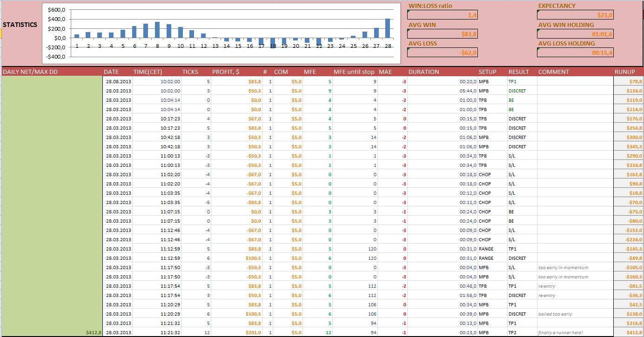Select the RUNUP cell $124,0
The height and width of the screenshot is (337, 644).
click(x=628, y=91)
